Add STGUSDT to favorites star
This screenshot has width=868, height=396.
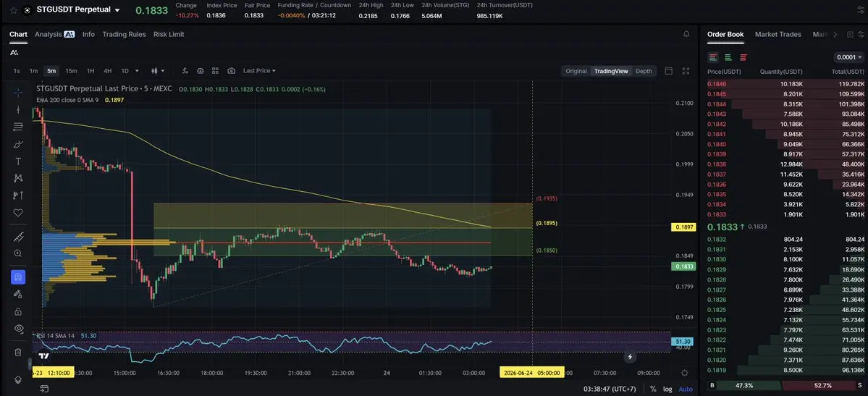(13, 10)
